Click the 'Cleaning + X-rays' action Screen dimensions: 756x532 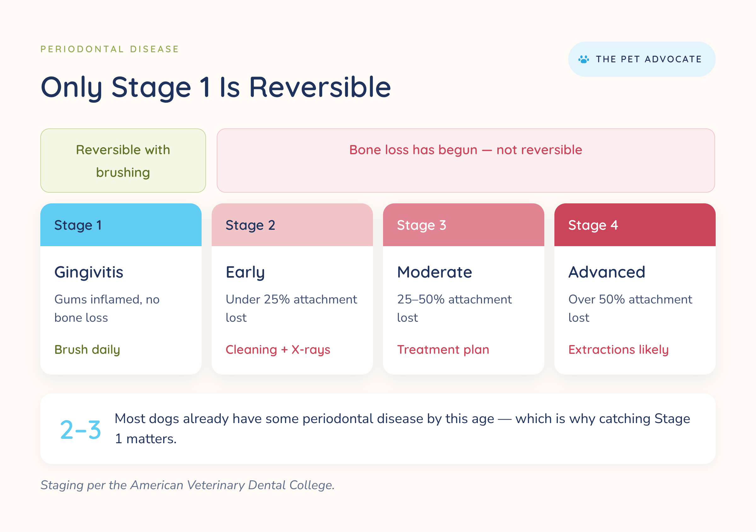pyautogui.click(x=278, y=350)
